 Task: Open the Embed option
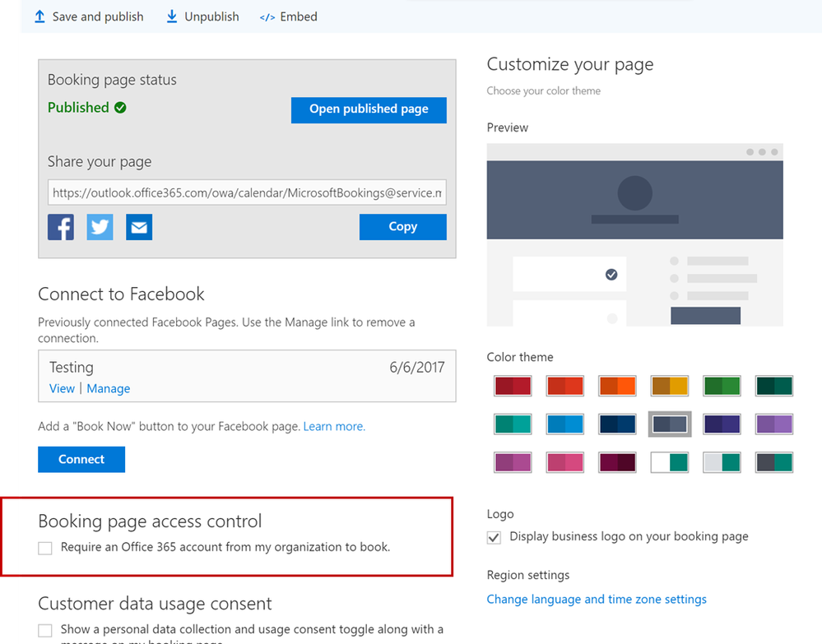pyautogui.click(x=288, y=16)
